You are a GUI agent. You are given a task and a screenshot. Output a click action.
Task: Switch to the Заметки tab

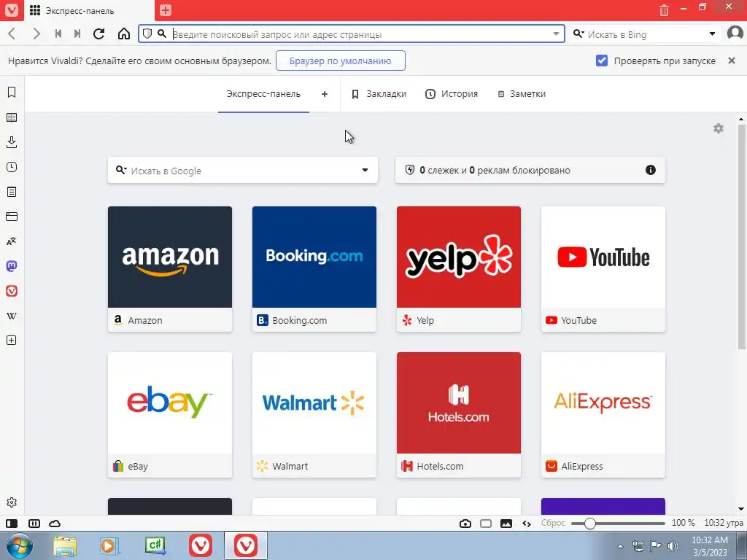[x=522, y=94]
